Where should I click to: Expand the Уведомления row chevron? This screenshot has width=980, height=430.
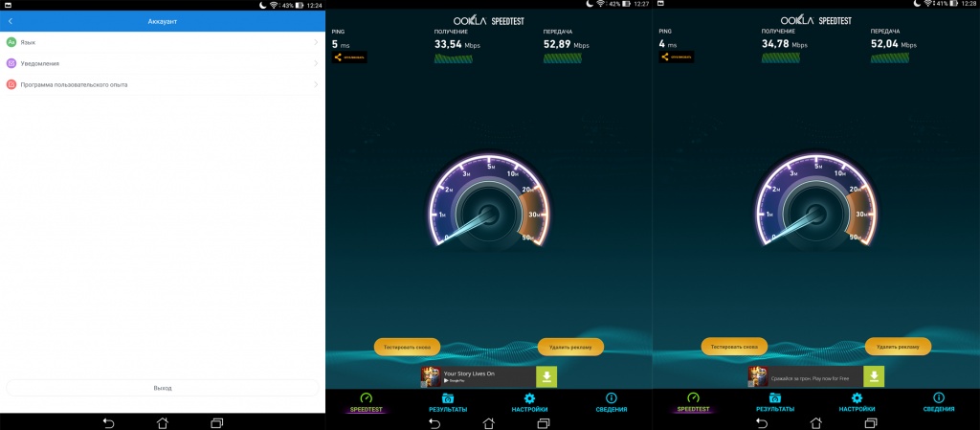click(316, 63)
